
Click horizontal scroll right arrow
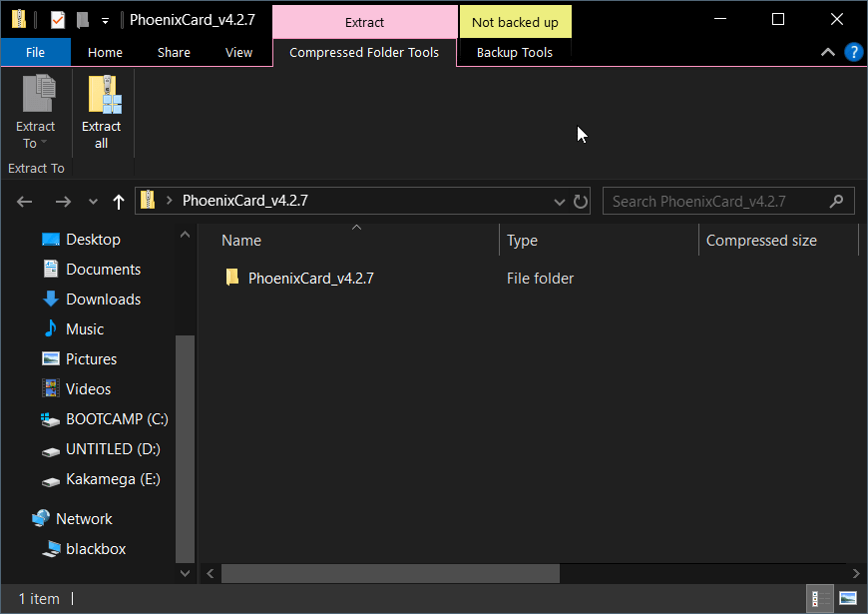856,573
